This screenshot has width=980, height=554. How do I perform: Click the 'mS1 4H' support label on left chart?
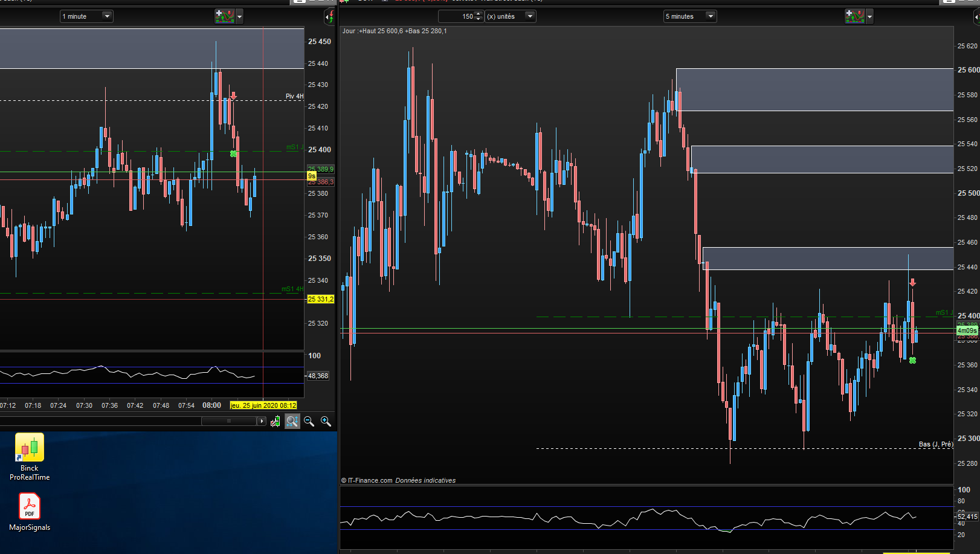(292, 289)
